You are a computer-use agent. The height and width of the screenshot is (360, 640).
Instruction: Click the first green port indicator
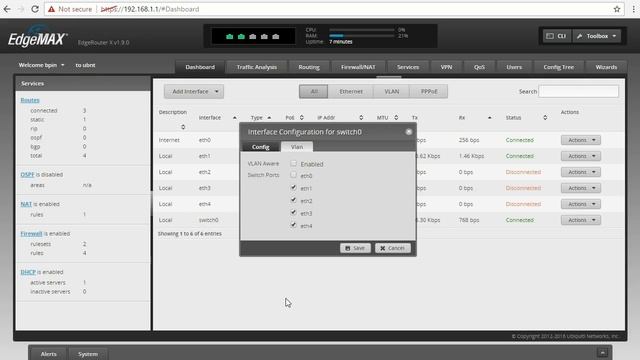point(229,37)
